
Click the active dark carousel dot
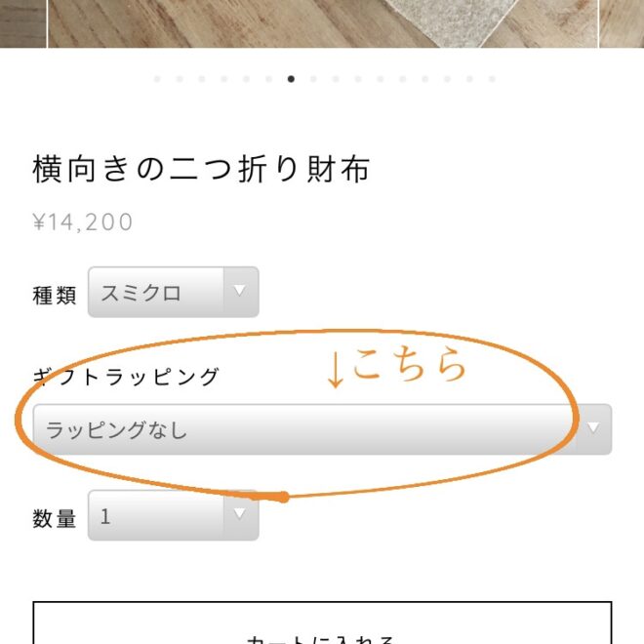(x=291, y=79)
